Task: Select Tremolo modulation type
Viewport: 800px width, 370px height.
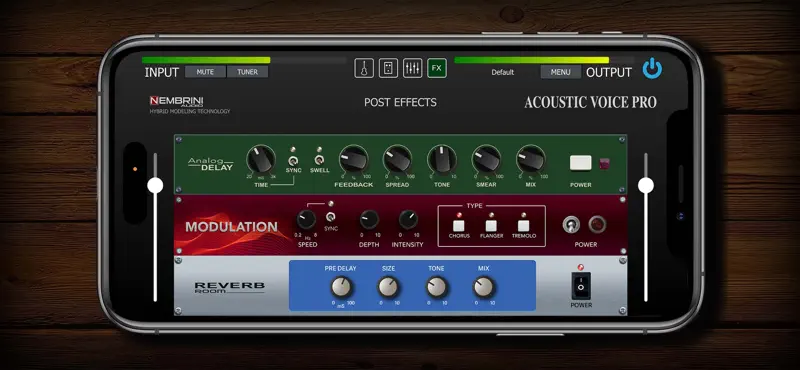Action: (523, 226)
